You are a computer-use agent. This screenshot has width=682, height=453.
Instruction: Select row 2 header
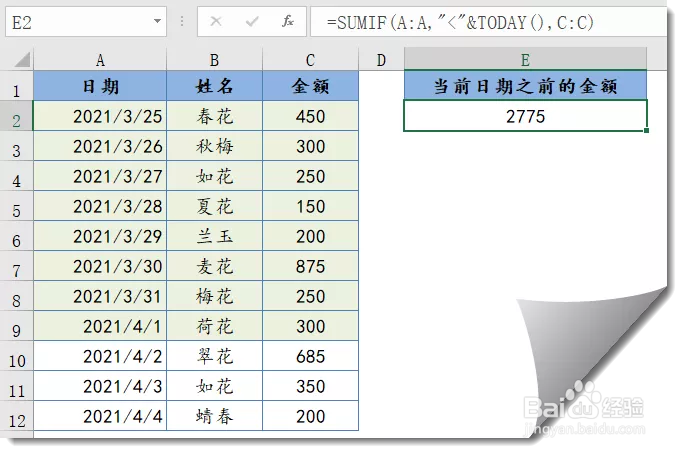[17, 116]
